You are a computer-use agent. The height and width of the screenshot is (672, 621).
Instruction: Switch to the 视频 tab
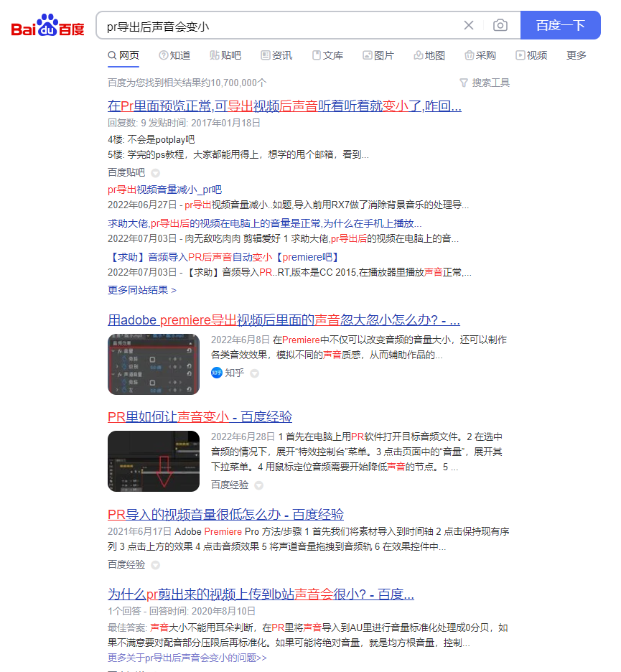(531, 55)
